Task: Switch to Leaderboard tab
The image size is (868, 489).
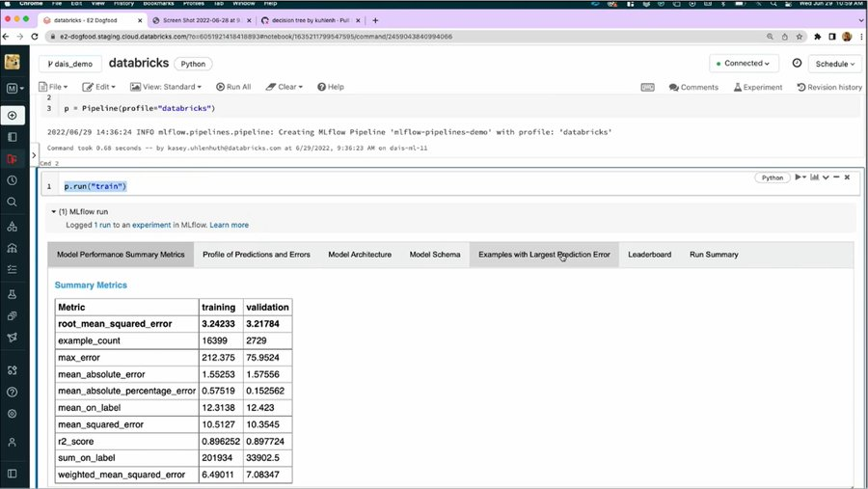Action: (649, 255)
